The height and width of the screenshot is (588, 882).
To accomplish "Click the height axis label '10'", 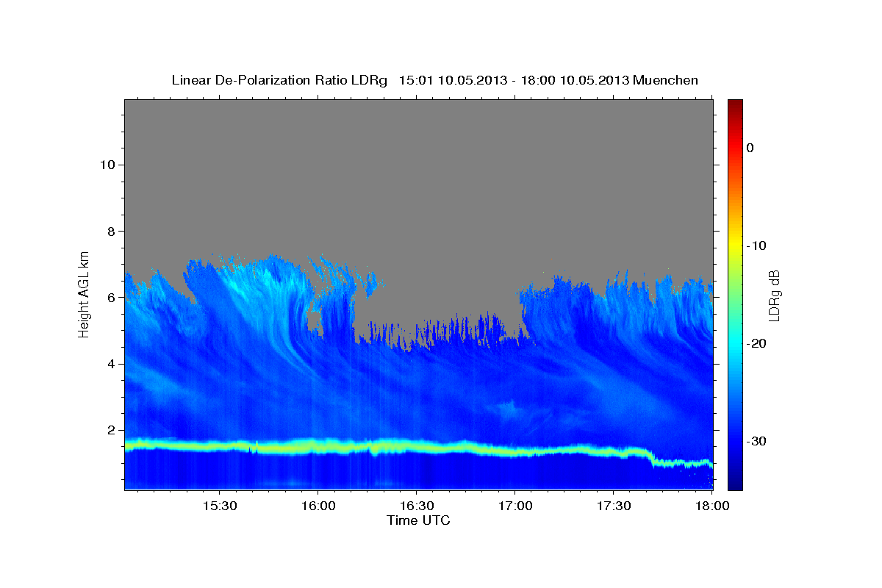I will (x=107, y=165).
